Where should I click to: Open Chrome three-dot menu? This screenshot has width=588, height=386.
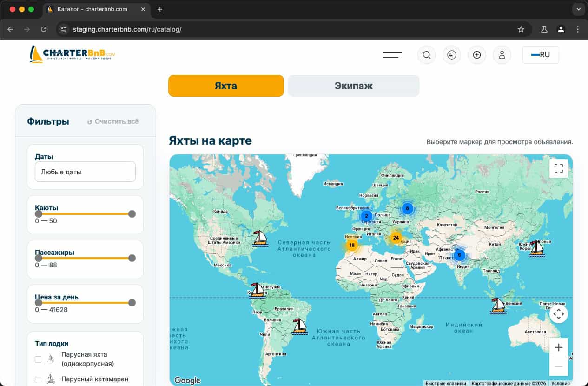(578, 29)
